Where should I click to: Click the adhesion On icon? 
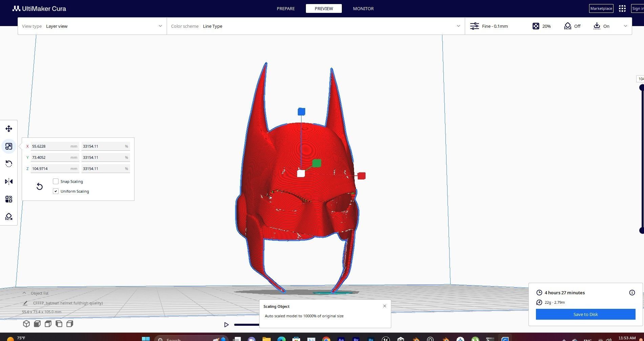597,26
